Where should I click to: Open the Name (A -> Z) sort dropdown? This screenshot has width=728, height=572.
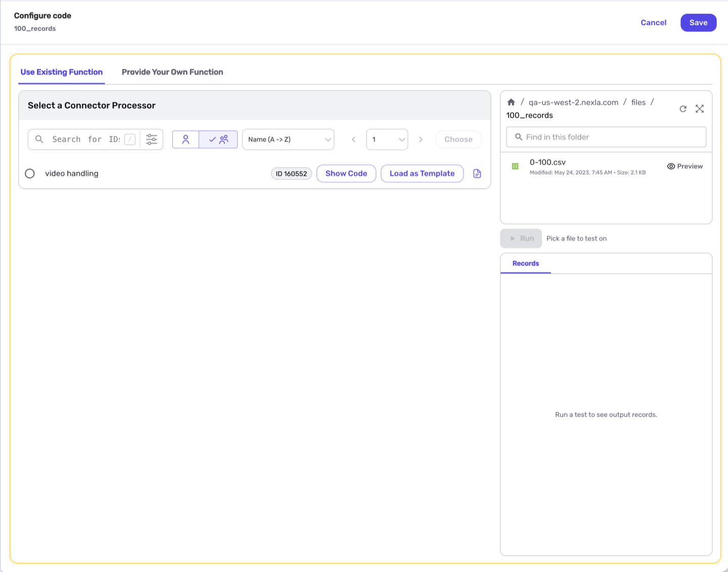point(288,139)
